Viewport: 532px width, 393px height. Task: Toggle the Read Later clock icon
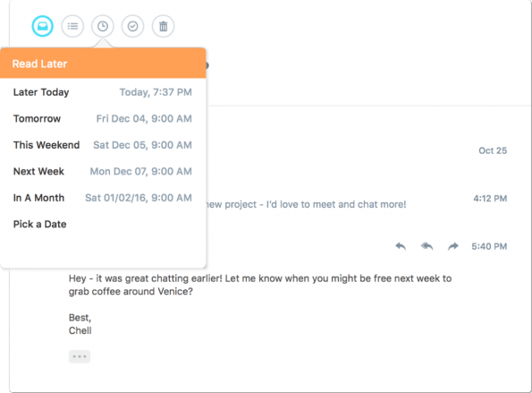[x=103, y=26]
